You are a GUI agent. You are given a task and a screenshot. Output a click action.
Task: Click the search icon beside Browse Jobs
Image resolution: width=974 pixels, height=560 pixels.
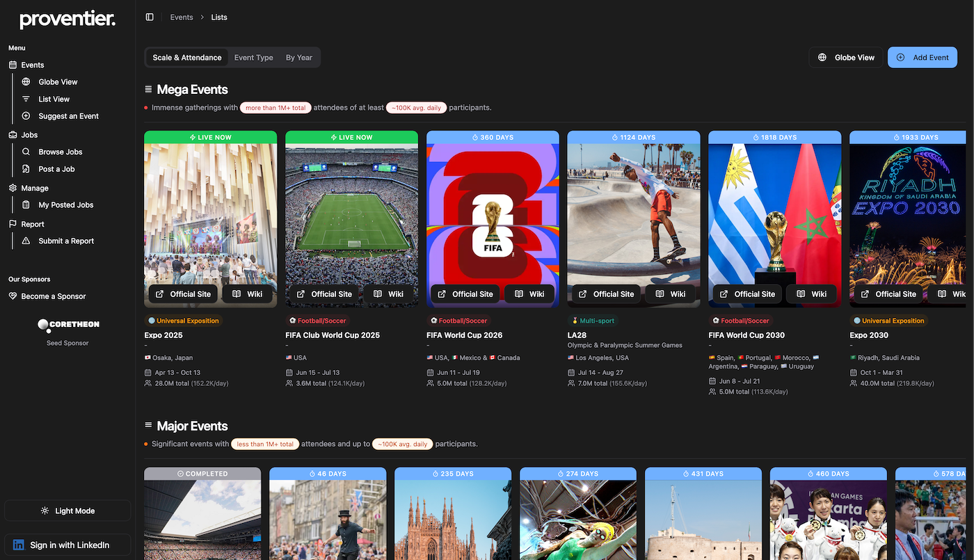(x=26, y=152)
